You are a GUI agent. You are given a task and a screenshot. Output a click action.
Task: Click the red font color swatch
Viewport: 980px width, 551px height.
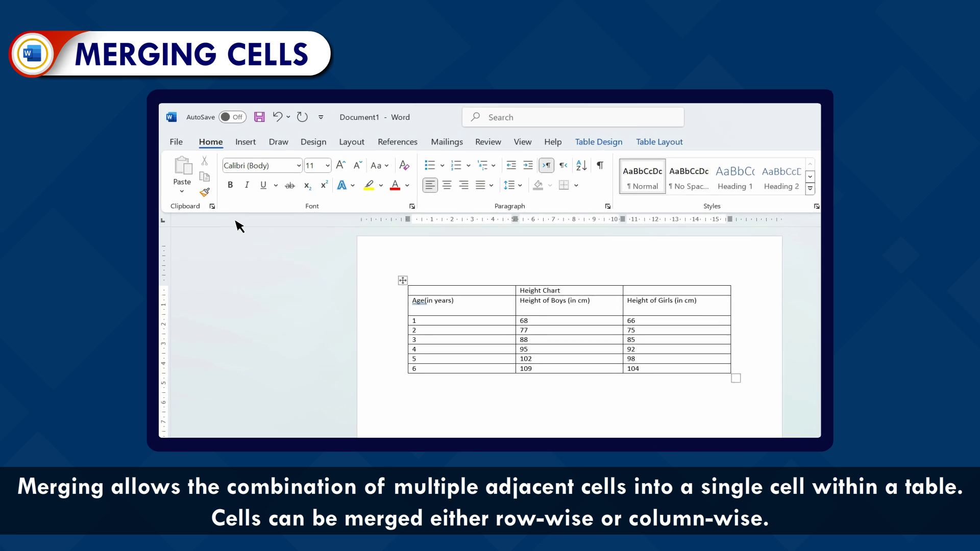tap(395, 185)
